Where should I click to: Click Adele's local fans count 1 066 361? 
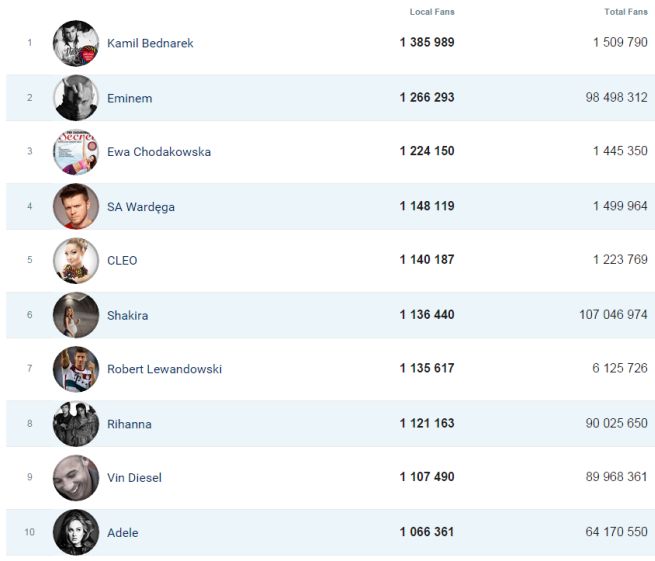tap(427, 532)
